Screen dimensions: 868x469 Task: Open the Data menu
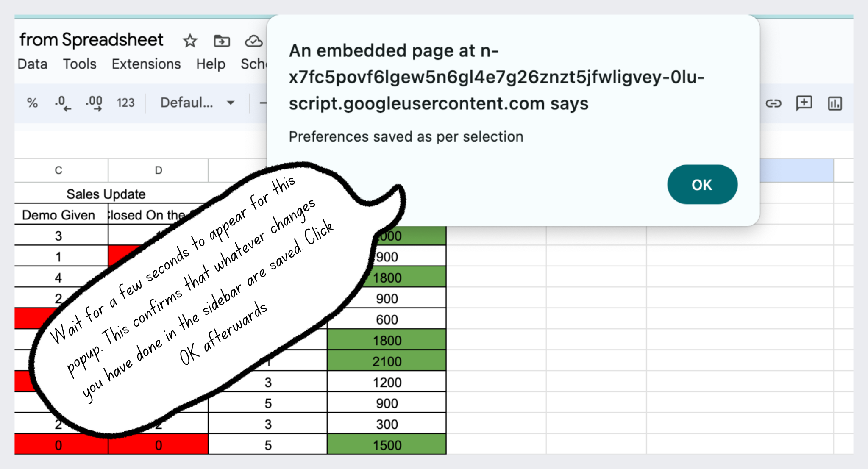(x=33, y=64)
